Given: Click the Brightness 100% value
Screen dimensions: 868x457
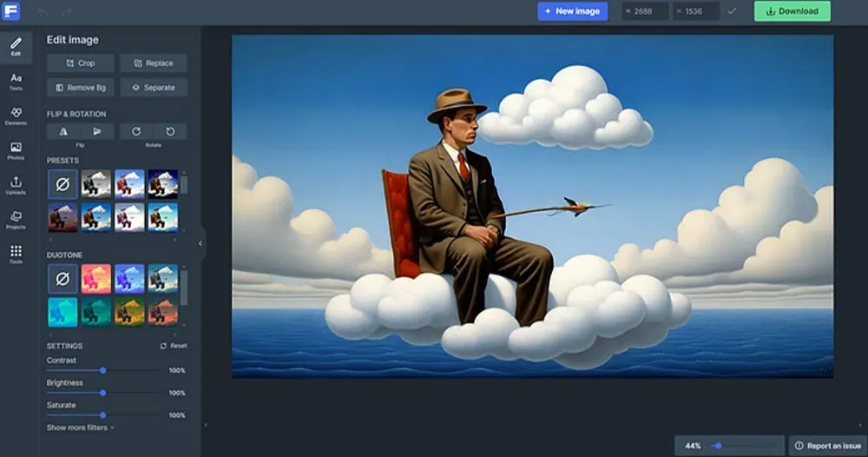Looking at the screenshot, I should (x=177, y=393).
